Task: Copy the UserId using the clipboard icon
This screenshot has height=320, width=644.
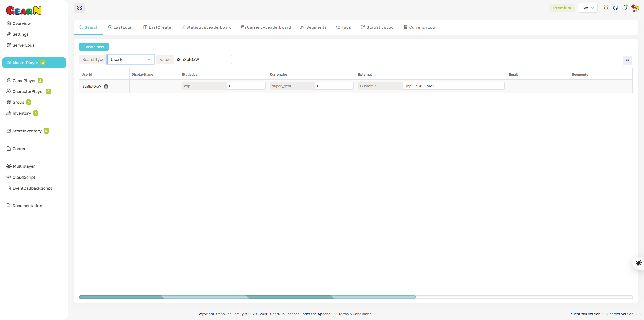Action: point(106,86)
